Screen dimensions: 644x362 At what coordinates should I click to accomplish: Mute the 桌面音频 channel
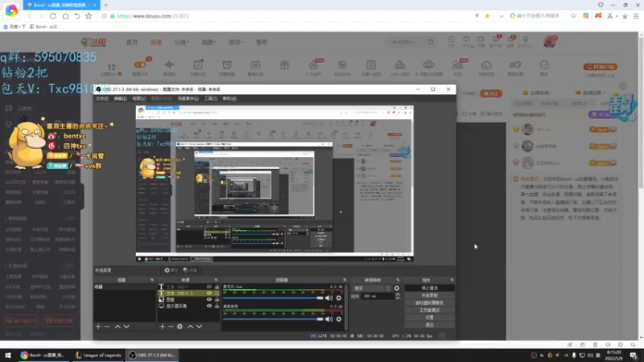pos(329,319)
